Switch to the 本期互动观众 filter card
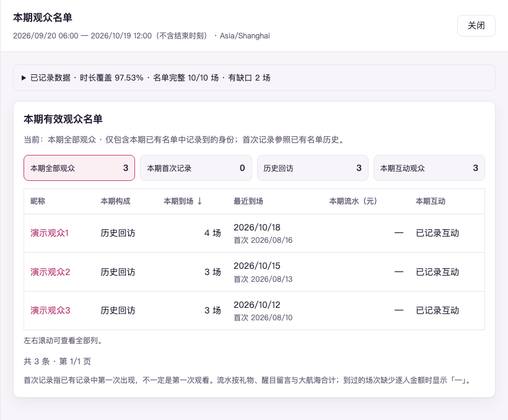Screen dimensions: 508x420 point(429,168)
